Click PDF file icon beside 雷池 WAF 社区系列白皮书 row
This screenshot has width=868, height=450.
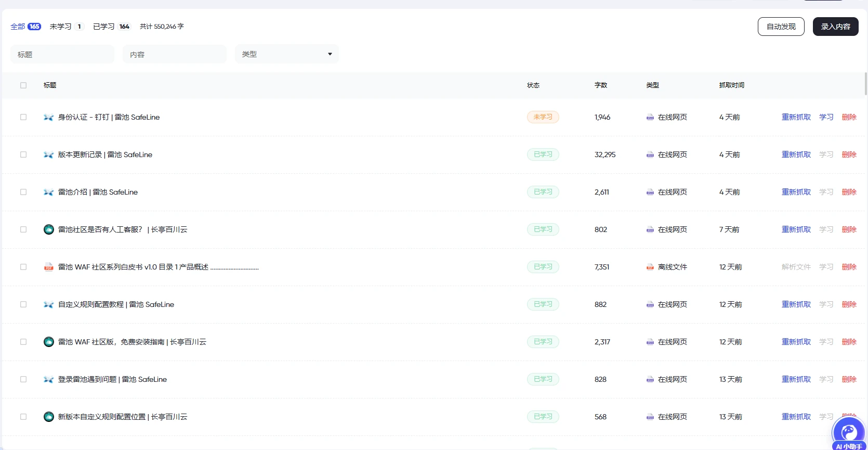48,267
